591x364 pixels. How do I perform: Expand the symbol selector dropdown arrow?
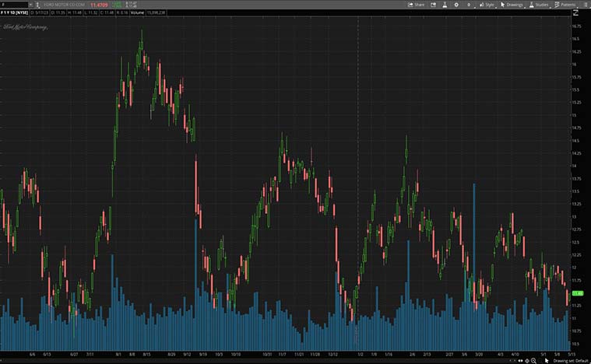[x=30, y=5]
